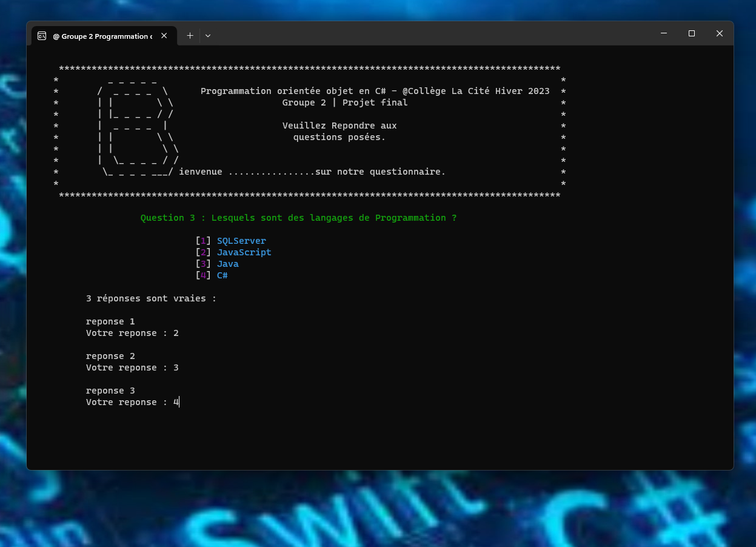
Task: Close the Groupe 2 Programmation tab
Action: click(164, 36)
